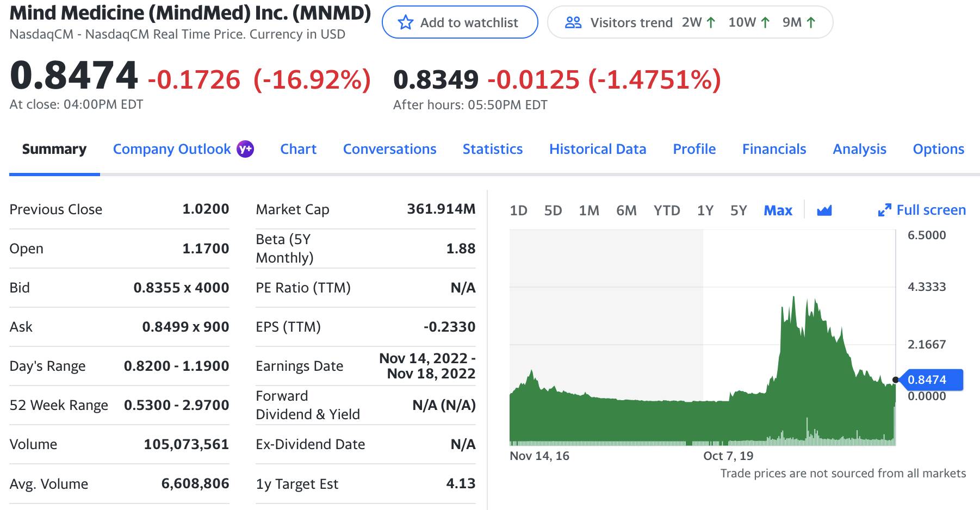Screen dimensions: 980x510
Task: Click the 9M up arrow trend indicator
Action: click(x=811, y=22)
